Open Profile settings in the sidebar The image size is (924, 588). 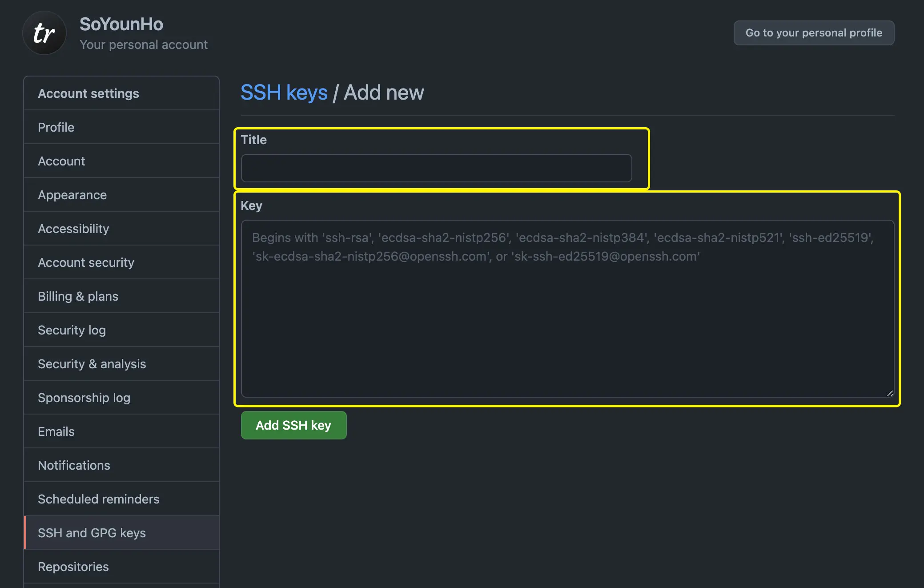point(56,127)
